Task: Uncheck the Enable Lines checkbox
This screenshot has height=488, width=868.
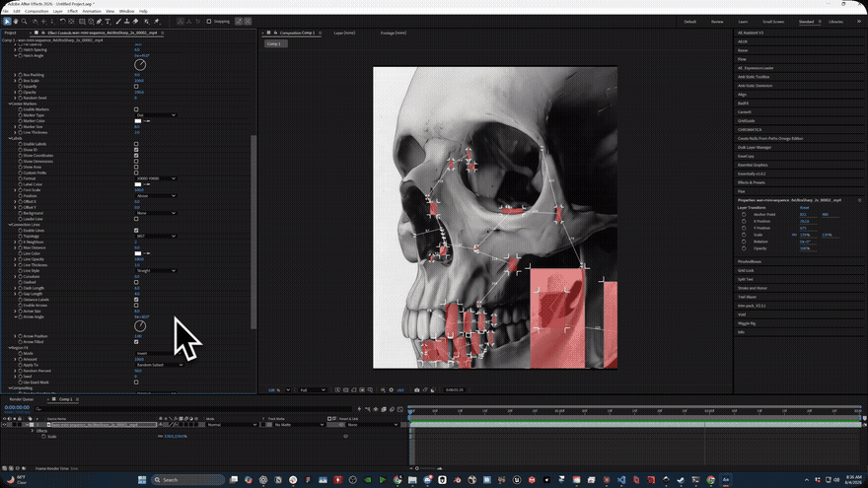Action: tap(136, 231)
